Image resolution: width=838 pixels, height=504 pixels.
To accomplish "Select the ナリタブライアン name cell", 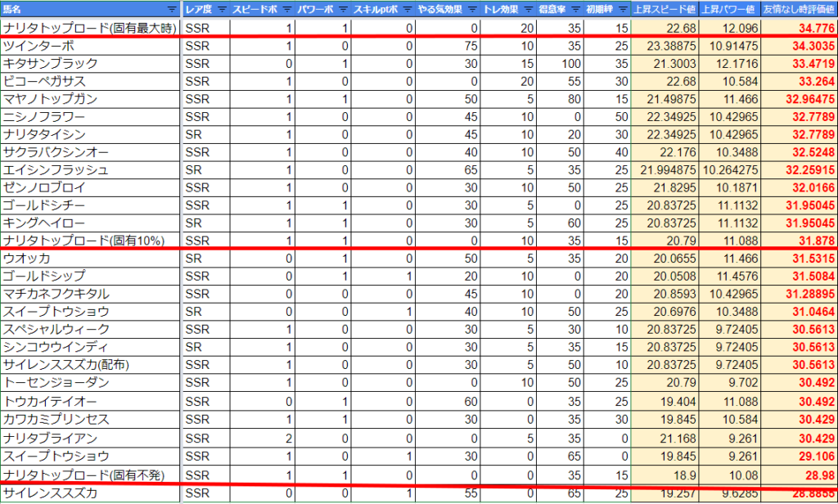I will point(90,439).
